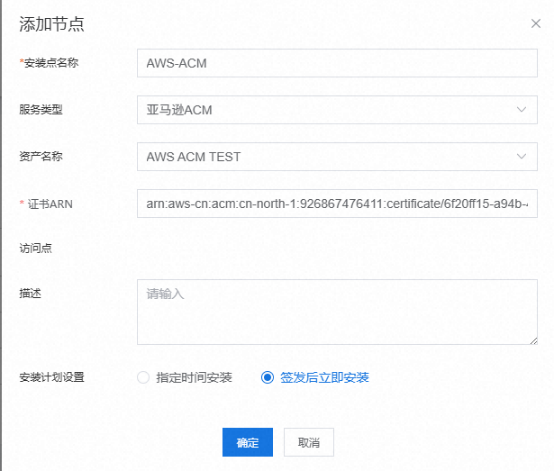Close the 添加节点 dialog with X icon
This screenshot has width=554, height=471.
pos(536,24)
